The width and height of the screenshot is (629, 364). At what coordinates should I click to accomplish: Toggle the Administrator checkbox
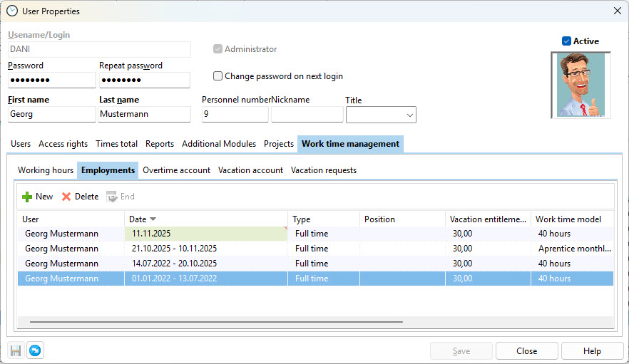218,49
